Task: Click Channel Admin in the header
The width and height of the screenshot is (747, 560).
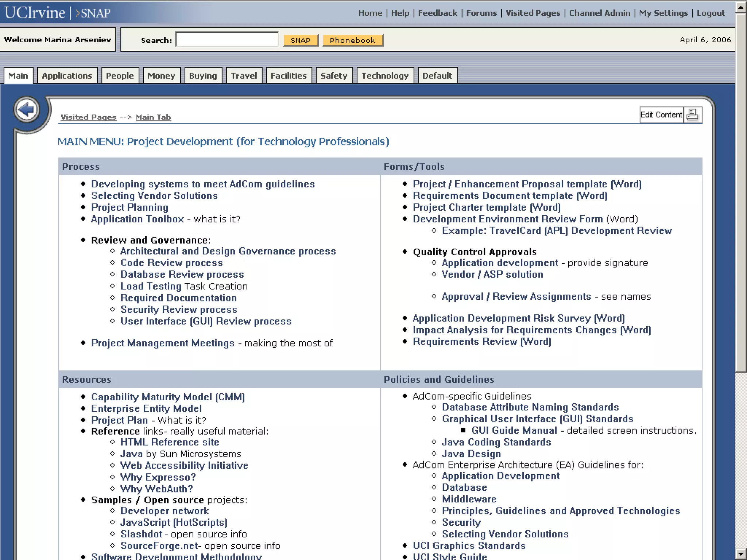Action: coord(600,13)
